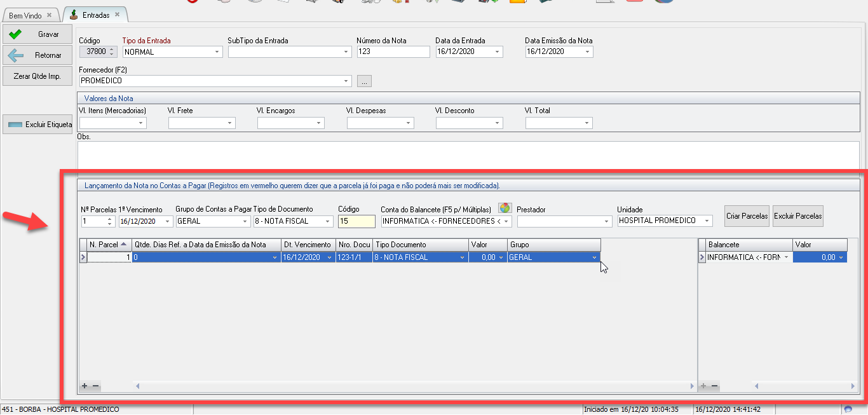
Task: Click the Criar Parcelas button
Action: [x=747, y=216]
